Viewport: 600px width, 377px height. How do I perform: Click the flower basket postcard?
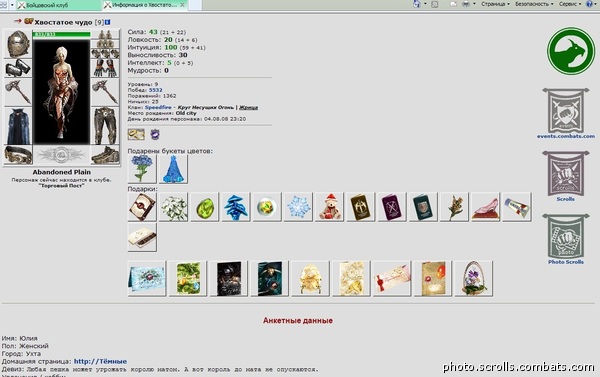coord(474,279)
